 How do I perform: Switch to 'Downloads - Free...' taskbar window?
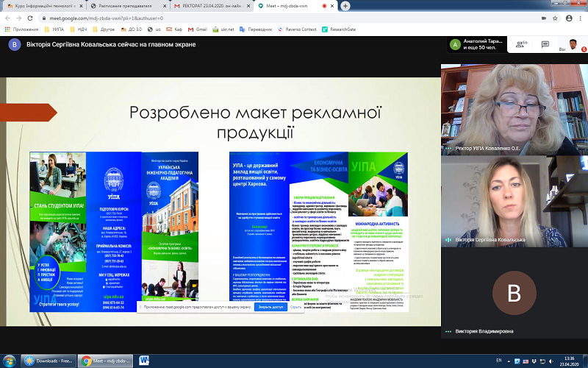pos(49,361)
